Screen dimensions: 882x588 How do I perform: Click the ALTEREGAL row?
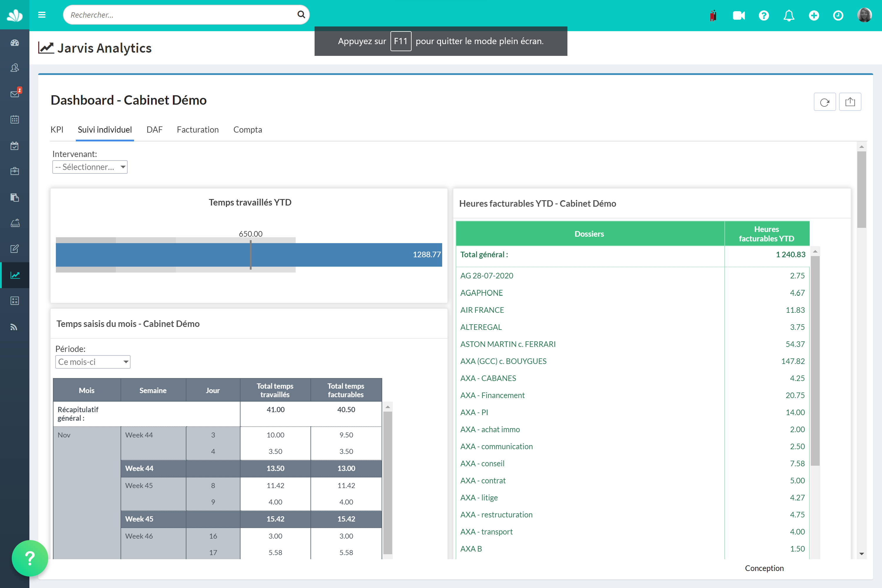[x=633, y=327]
